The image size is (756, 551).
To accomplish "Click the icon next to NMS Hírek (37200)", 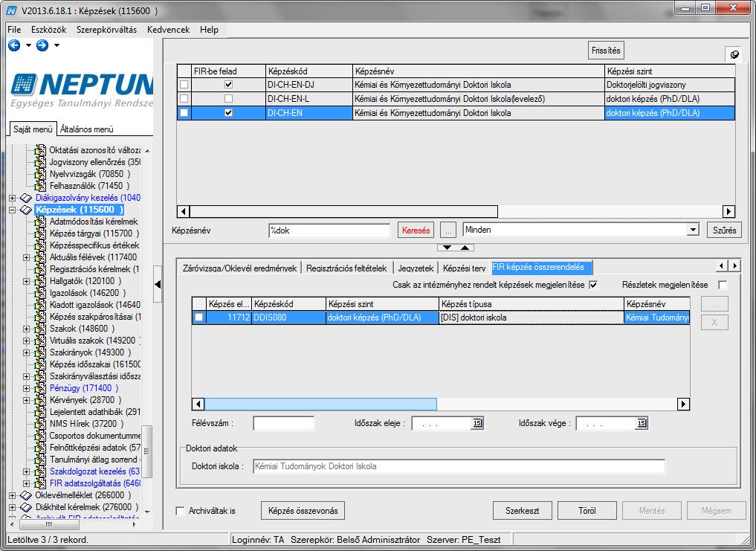I will click(x=40, y=424).
